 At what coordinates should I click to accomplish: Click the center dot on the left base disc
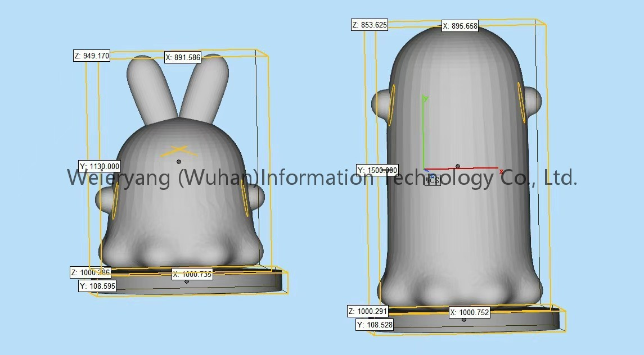pyautogui.click(x=187, y=281)
